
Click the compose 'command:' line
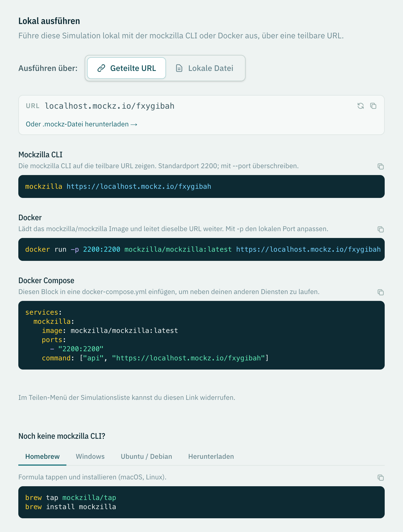(155, 358)
